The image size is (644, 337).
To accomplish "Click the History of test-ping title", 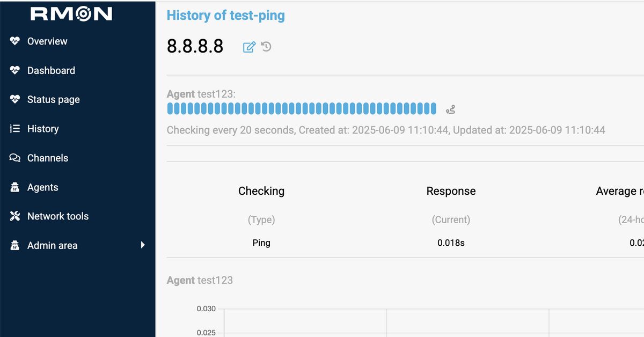I will coord(225,15).
